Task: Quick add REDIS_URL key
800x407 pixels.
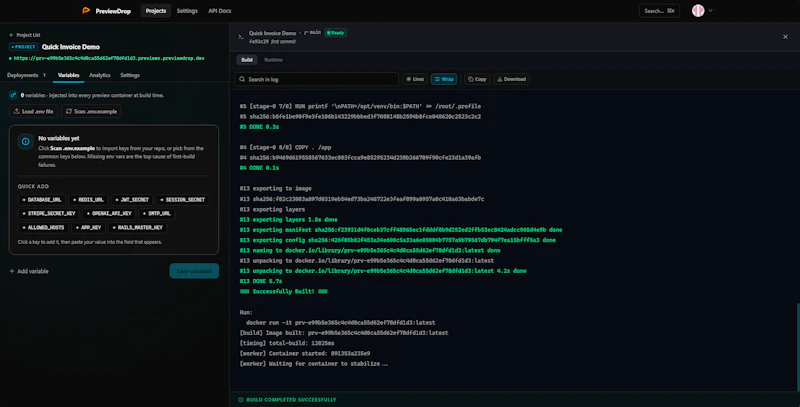Action: (88, 200)
